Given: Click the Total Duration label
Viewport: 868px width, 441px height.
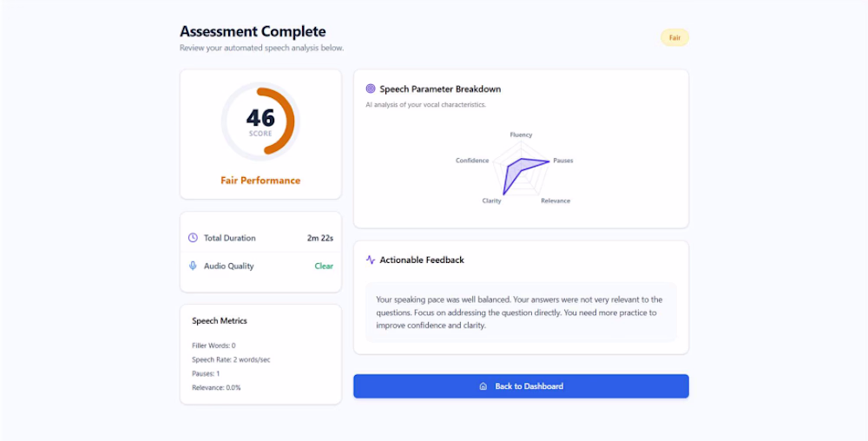Looking at the screenshot, I should [230, 238].
